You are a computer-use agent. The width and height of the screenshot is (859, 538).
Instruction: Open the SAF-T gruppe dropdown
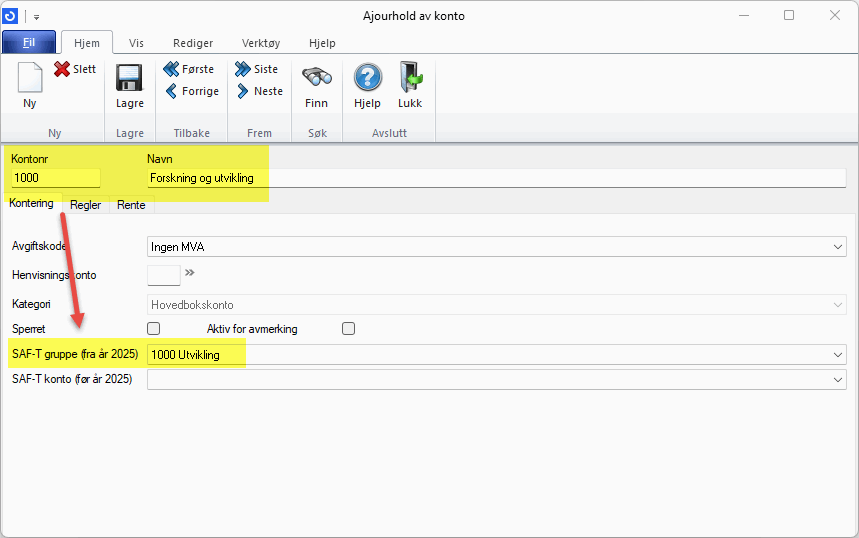coord(837,354)
